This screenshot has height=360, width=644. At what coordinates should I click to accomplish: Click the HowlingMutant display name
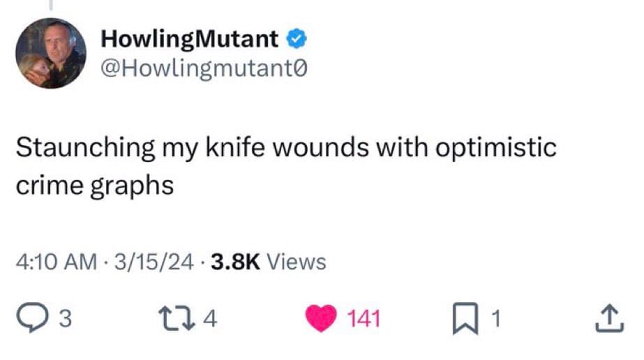click(x=190, y=40)
